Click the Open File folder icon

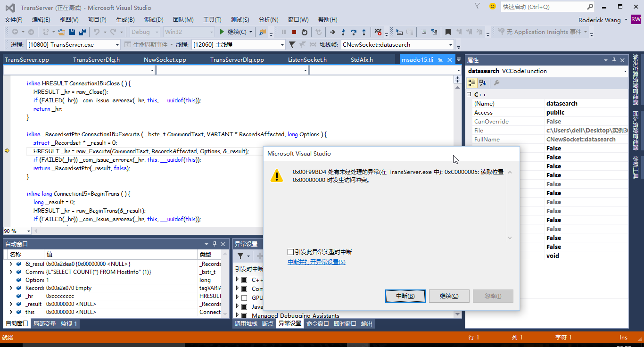[61, 32]
